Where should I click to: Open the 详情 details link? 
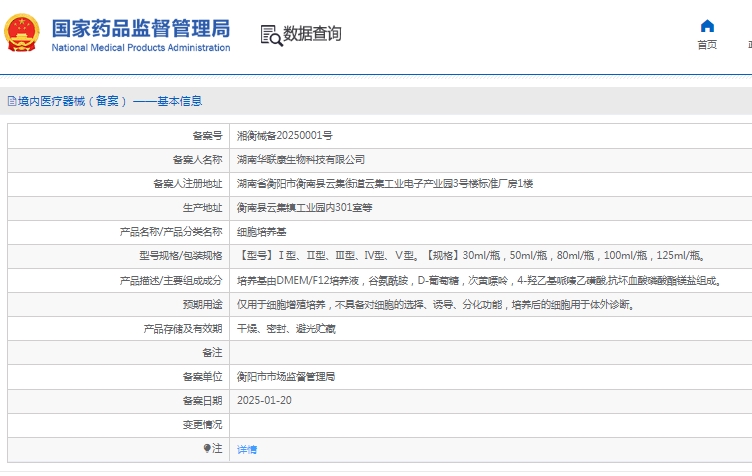[x=247, y=449]
